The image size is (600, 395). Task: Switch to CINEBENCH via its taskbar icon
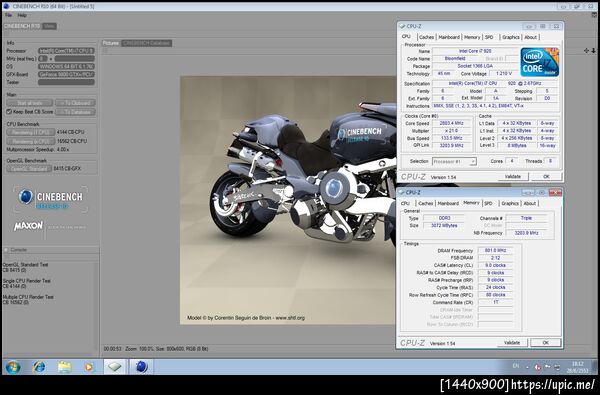pos(141,367)
